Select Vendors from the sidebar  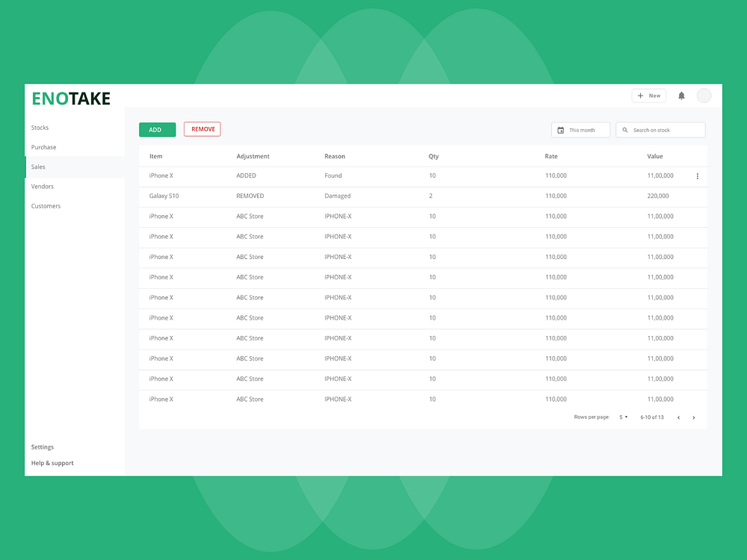pyautogui.click(x=42, y=186)
